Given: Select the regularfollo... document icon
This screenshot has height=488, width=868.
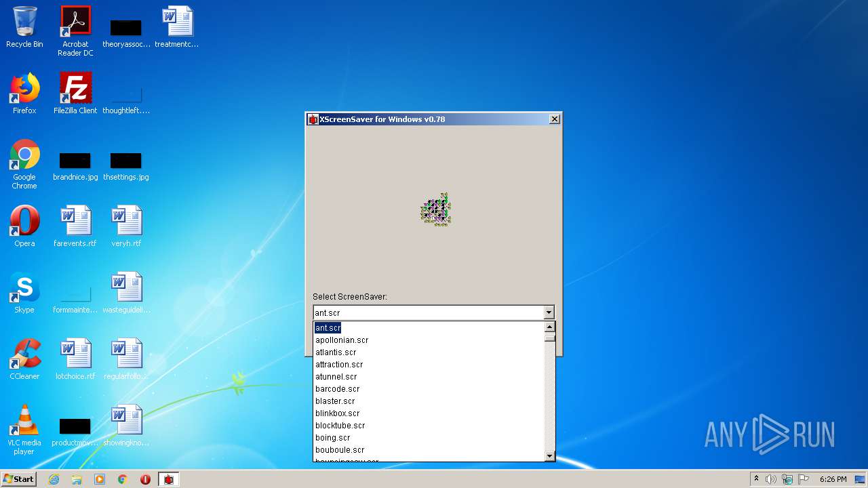Looking at the screenshot, I should (126, 359).
